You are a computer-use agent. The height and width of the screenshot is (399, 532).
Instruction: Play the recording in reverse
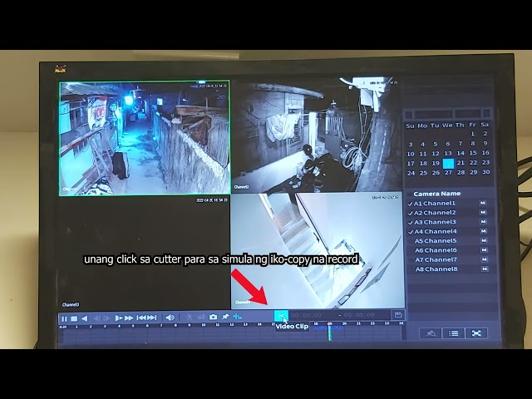tap(85, 318)
